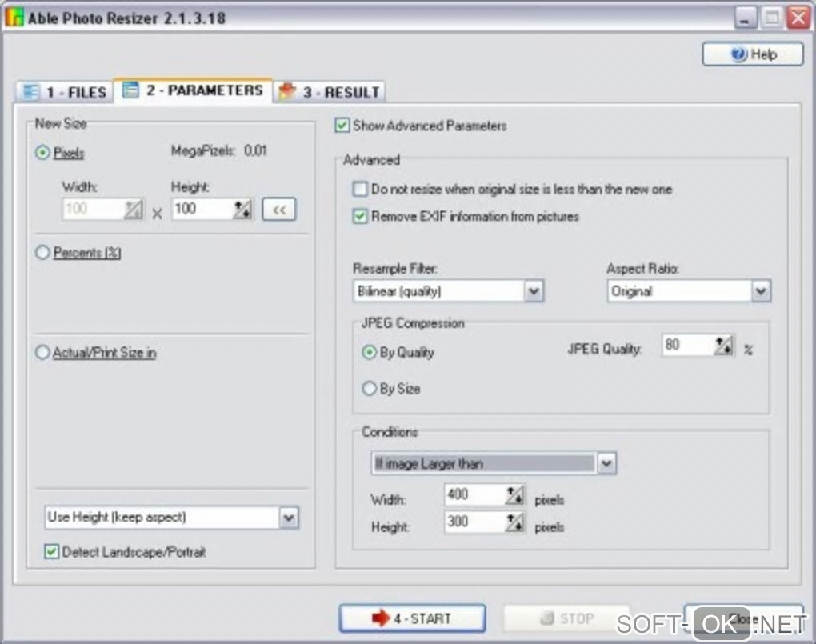Click the << button beside Height
This screenshot has height=644, width=816.
[x=279, y=210]
